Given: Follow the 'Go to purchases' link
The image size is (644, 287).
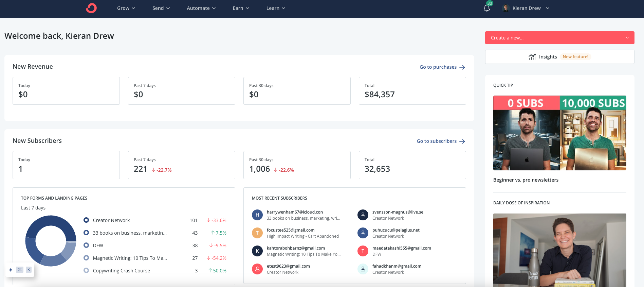Looking at the screenshot, I should point(442,67).
